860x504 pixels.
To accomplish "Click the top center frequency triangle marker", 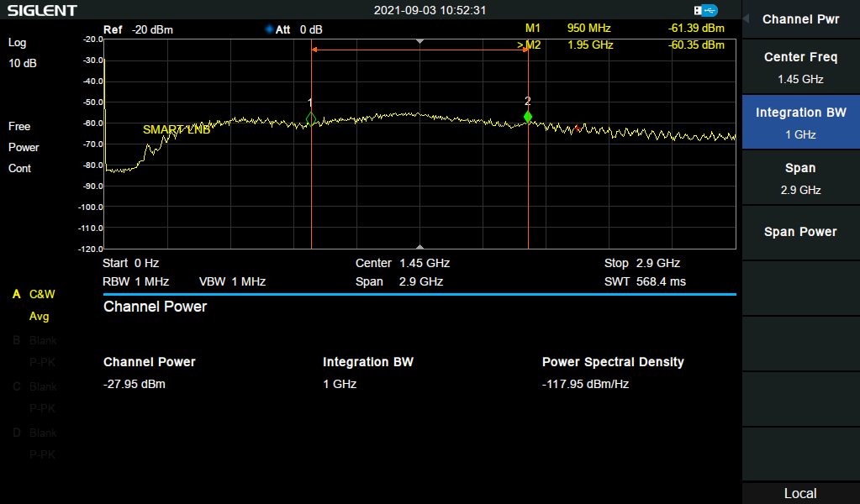I will [419, 42].
